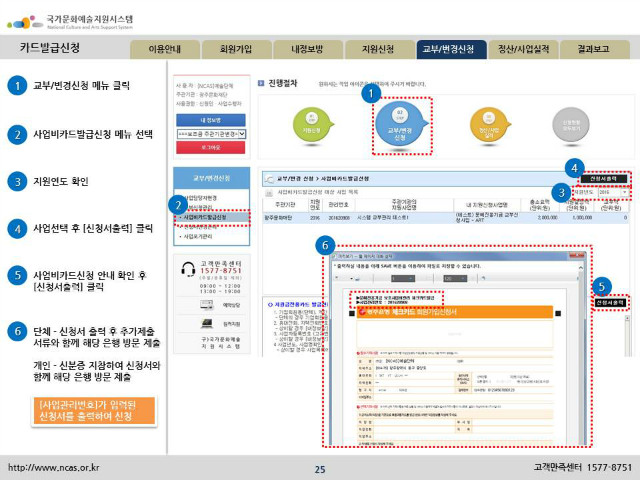Viewport: 640px width, 480px height.
Task: Click the page's right scrollbar up arrow
Action: click(628, 318)
